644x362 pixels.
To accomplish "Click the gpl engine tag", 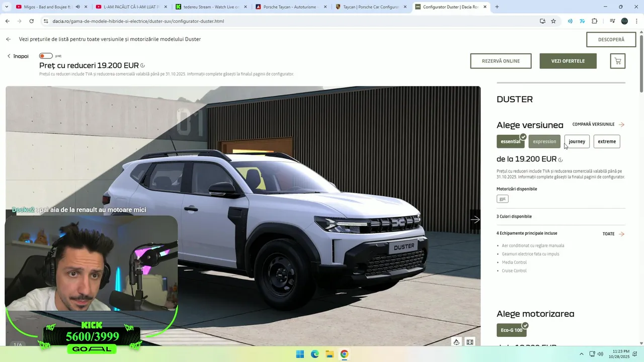I will pos(502,199).
